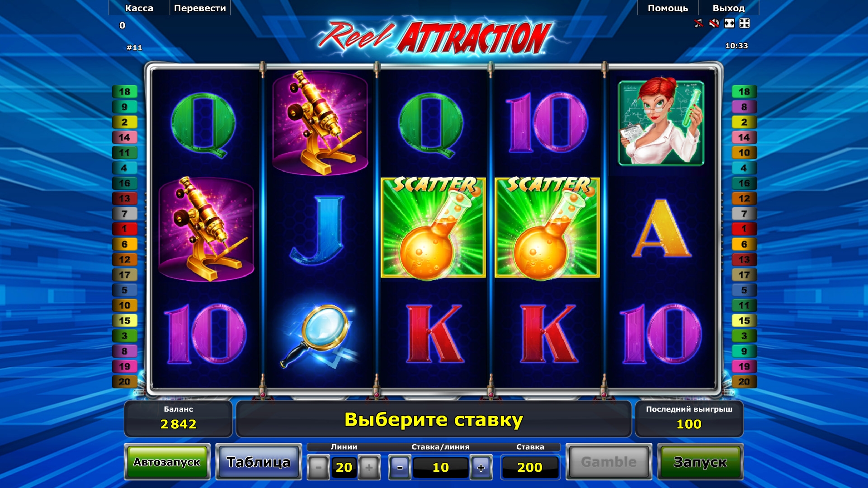This screenshot has height=488, width=868.
Task: Open the Перевести menu item
Action: (x=200, y=8)
